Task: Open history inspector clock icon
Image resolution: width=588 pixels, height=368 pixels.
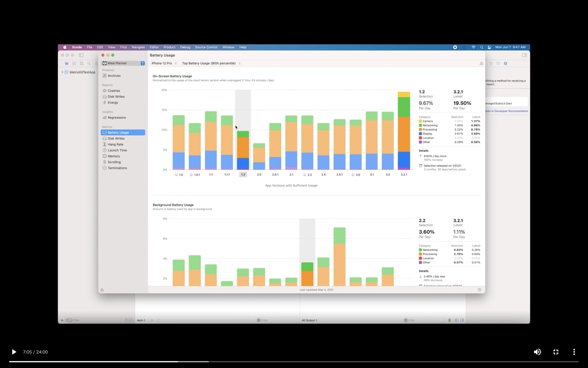Action: (498, 63)
